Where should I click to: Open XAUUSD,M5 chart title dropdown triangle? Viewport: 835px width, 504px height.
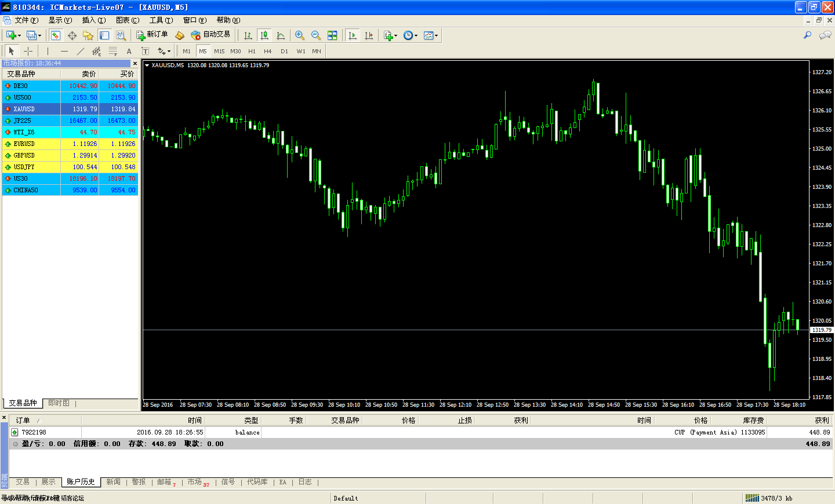click(147, 65)
